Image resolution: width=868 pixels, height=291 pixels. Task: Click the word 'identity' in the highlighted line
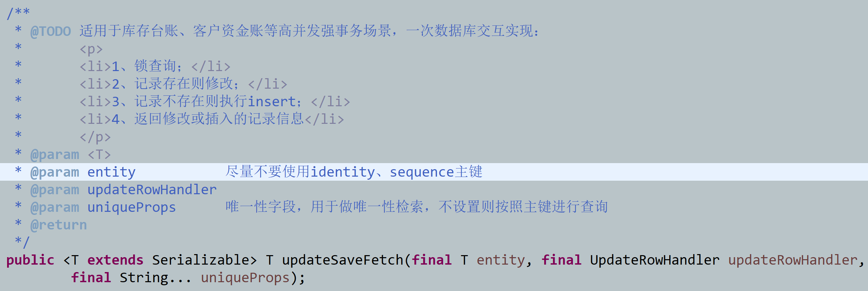point(342,172)
